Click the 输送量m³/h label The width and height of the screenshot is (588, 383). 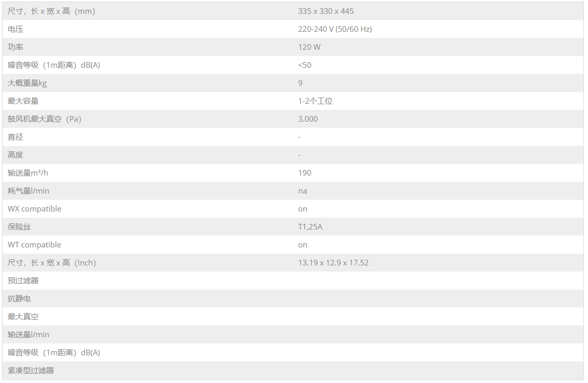click(x=28, y=173)
